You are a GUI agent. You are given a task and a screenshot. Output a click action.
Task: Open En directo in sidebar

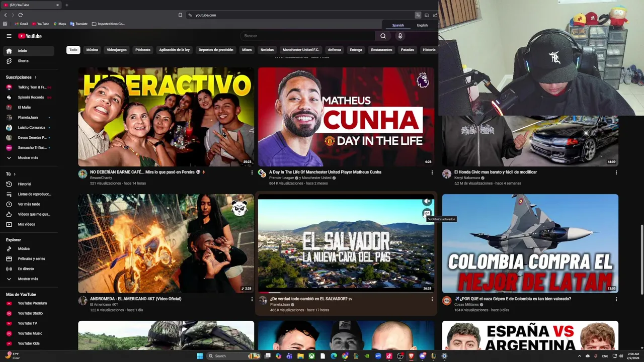click(x=29, y=268)
